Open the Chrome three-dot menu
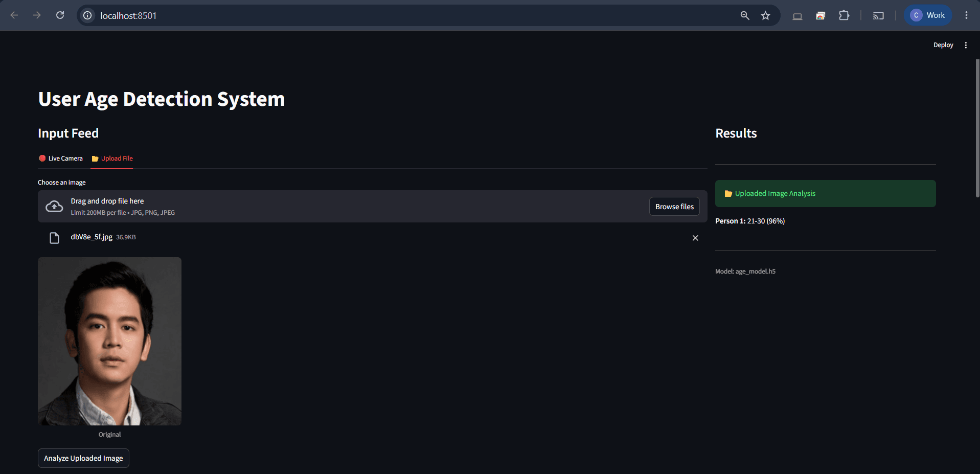980x474 pixels. (x=966, y=15)
